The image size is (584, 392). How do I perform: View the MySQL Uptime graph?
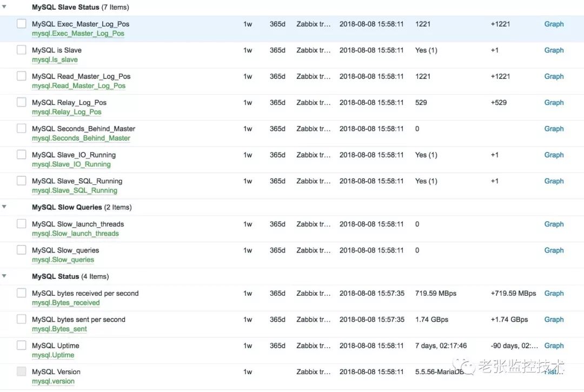[x=554, y=346]
